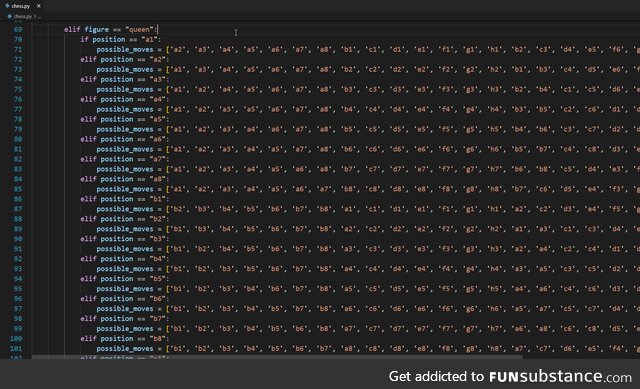Select line number 87 in the gutter
Viewport: 640px width, 389px height.
tap(18, 209)
